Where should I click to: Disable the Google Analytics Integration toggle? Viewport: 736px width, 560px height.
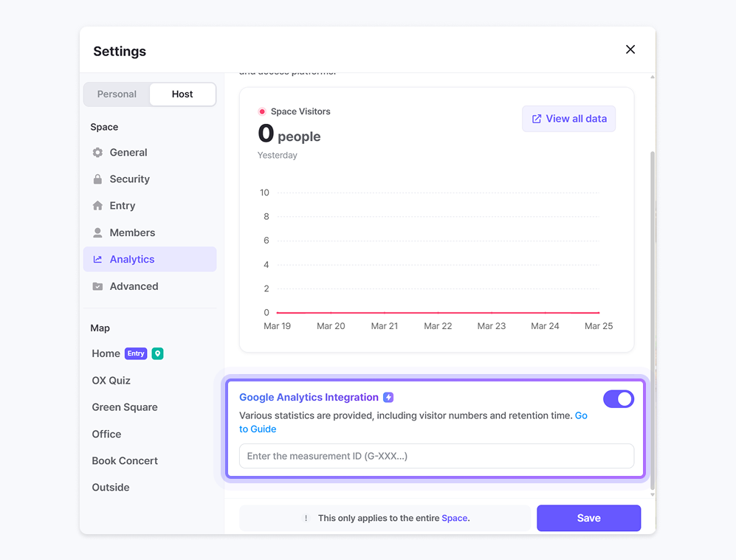(x=618, y=399)
